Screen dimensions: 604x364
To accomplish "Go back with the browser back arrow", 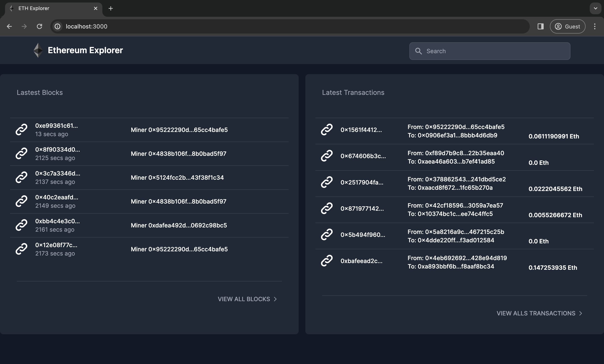I will tap(9, 26).
